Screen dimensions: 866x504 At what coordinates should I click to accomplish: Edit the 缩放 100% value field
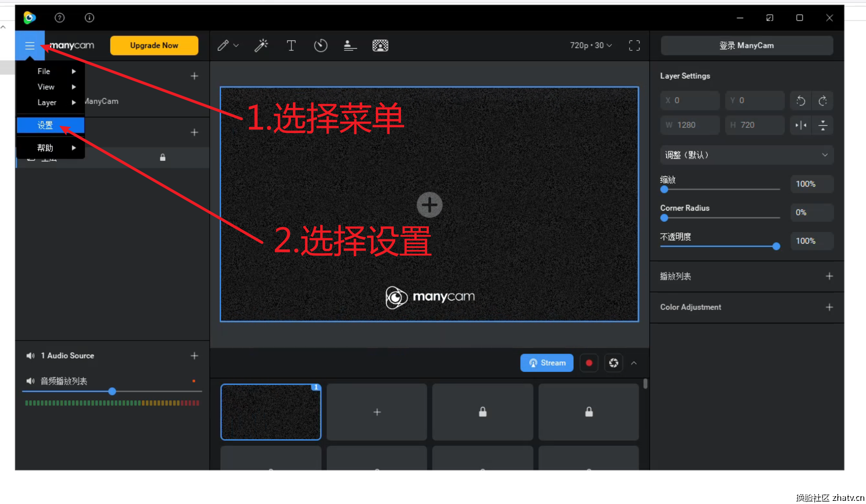coord(811,184)
